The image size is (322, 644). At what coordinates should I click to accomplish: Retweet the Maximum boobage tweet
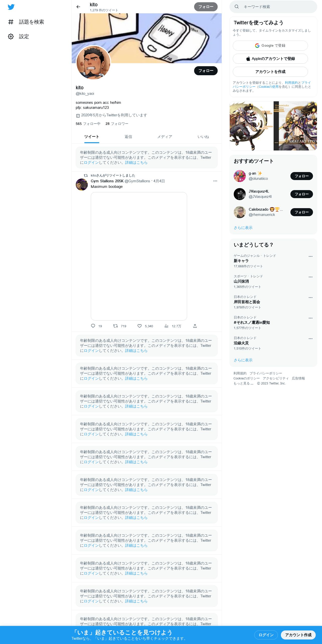pyautogui.click(x=115, y=326)
